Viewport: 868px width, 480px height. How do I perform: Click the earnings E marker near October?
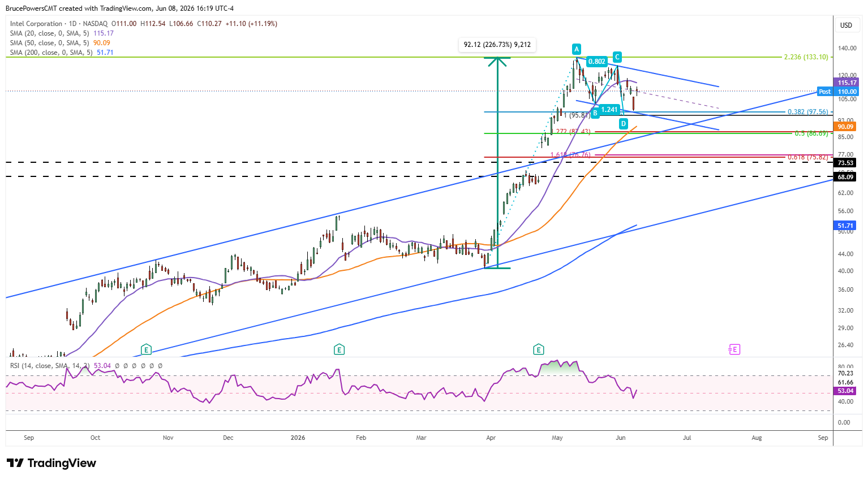point(146,349)
